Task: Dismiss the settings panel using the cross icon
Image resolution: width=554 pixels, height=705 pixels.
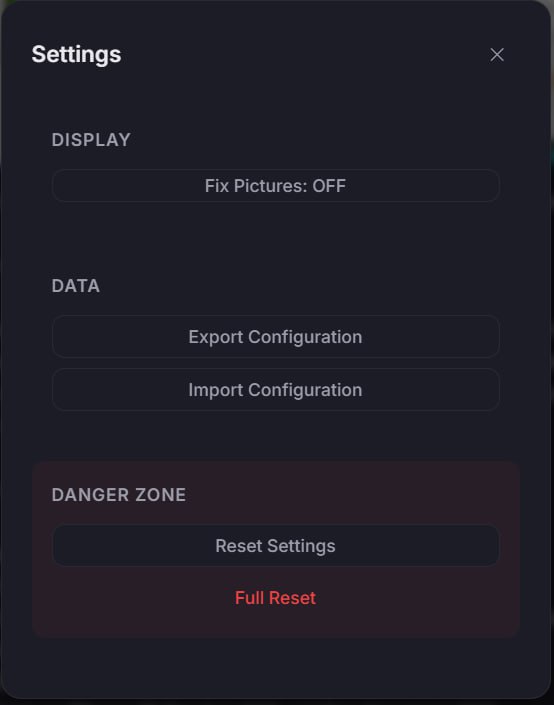Action: click(497, 55)
